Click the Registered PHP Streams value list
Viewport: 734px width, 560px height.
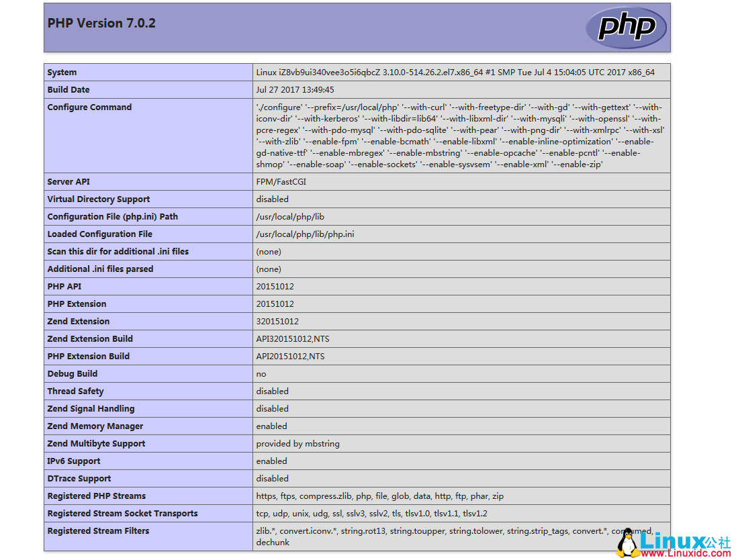(379, 496)
